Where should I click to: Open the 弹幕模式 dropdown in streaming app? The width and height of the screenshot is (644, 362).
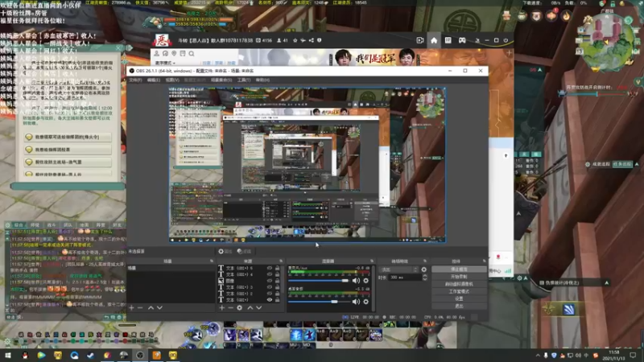165,63
